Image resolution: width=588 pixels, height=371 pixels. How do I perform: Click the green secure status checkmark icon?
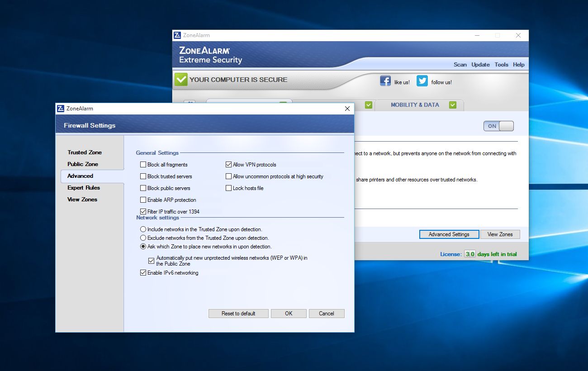coord(181,80)
